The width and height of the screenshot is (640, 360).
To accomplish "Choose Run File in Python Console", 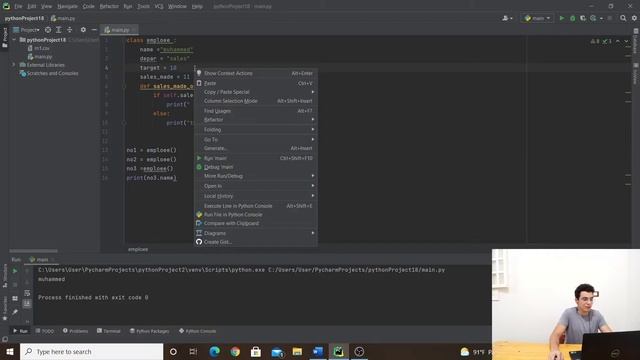I will click(256, 214).
